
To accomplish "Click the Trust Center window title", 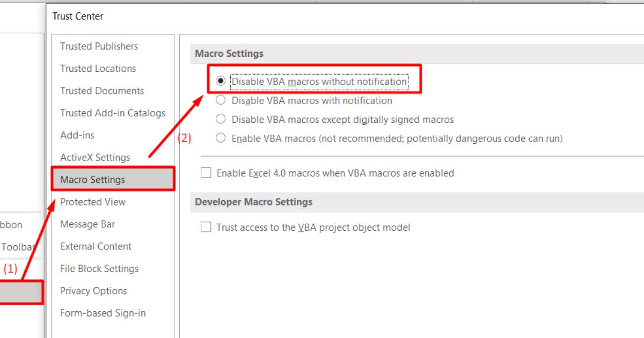I will (x=78, y=16).
